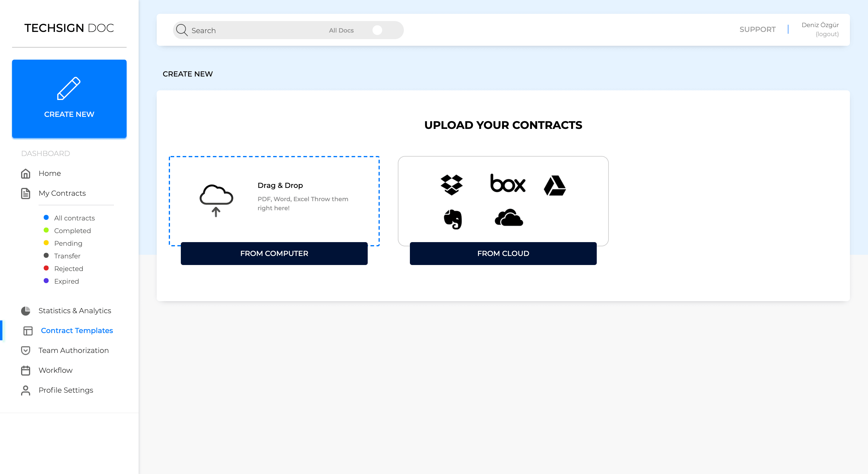Select the red Rejected status dot
Image resolution: width=868 pixels, height=474 pixels.
[46, 268]
